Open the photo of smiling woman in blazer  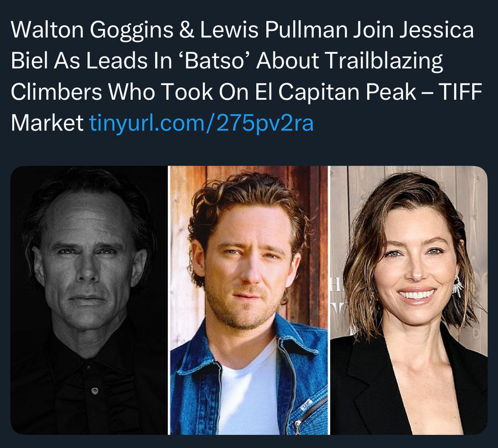point(409,300)
